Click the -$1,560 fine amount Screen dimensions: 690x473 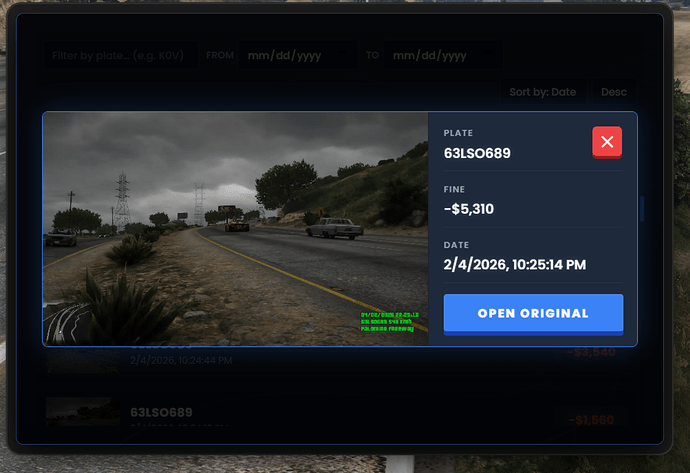(591, 420)
